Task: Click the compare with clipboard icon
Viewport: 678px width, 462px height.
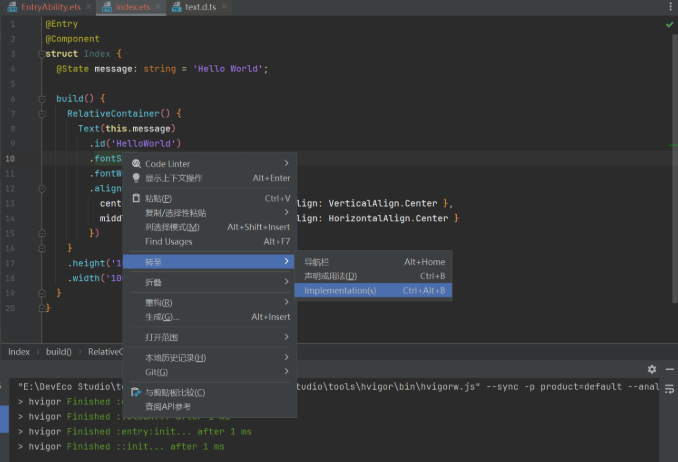Action: (x=136, y=392)
